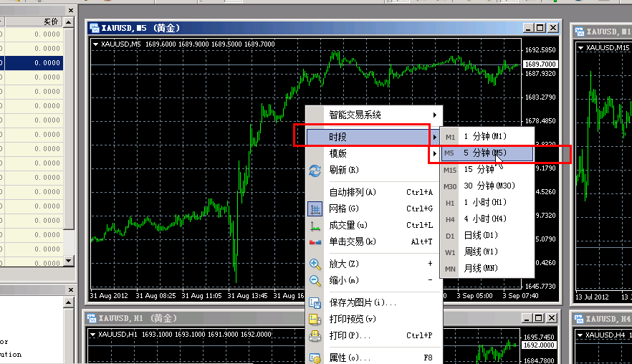Click Save As Picture (保存为图片) icon
Screen dimensions: 632x364
coord(315,302)
